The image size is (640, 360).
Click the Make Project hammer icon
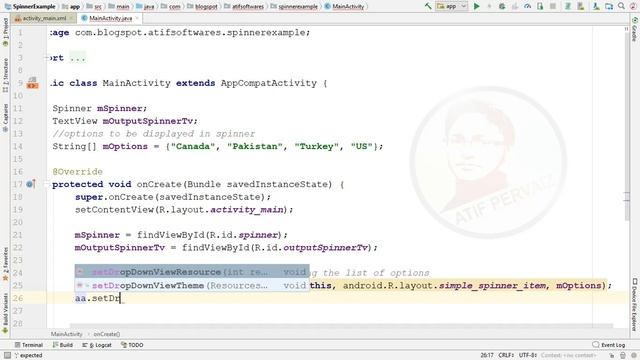tap(428, 6)
